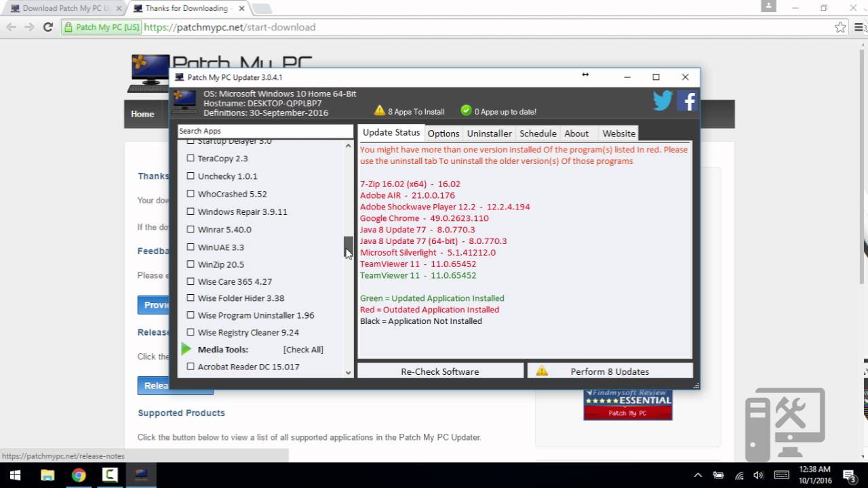This screenshot has width=868, height=488.
Task: Open the Windows Start menu
Action: click(x=15, y=475)
